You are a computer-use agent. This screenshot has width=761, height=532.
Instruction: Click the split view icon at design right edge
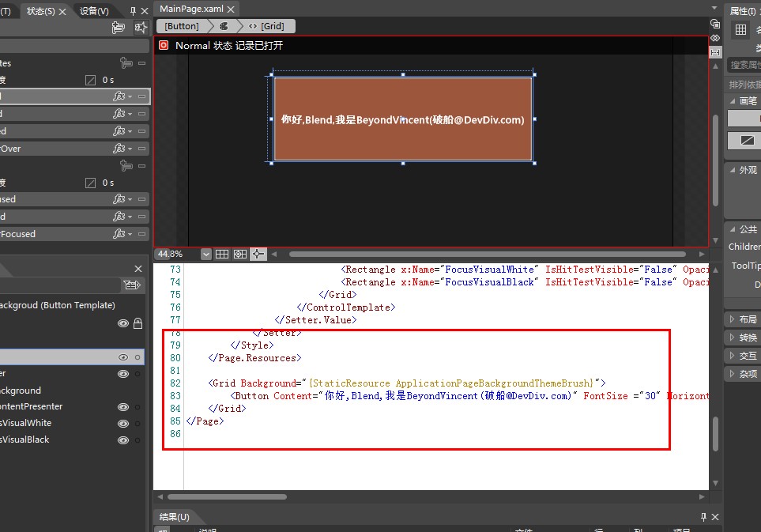[715, 38]
